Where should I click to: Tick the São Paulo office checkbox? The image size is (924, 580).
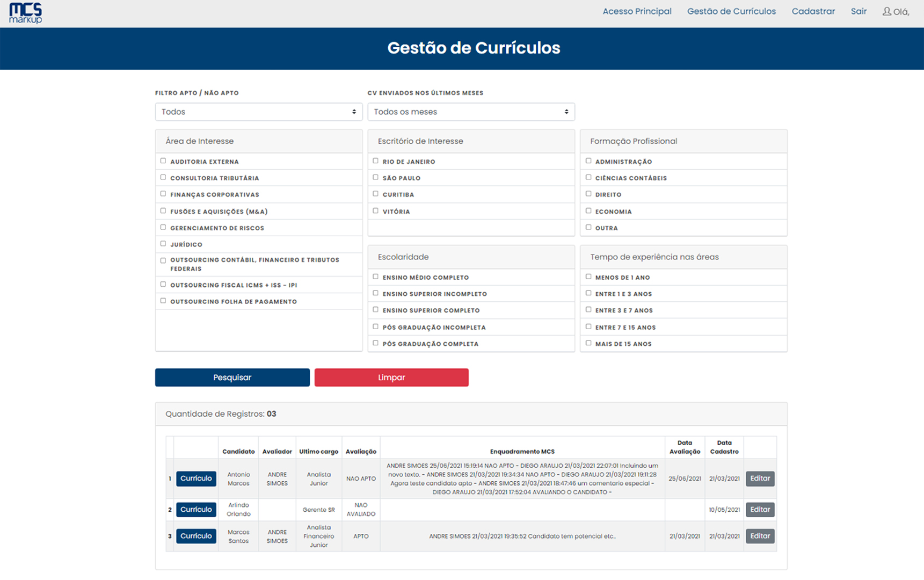point(376,177)
